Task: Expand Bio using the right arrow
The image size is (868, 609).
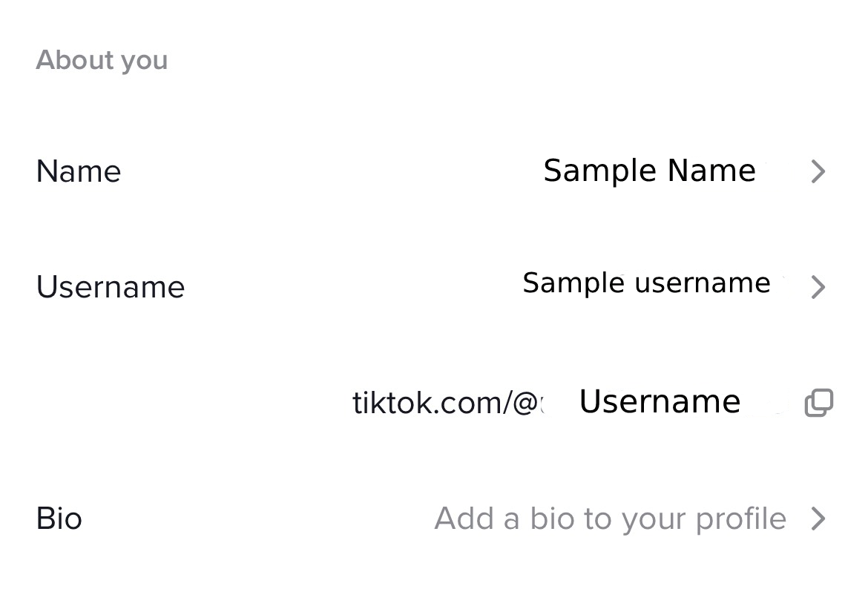Action: [818, 519]
